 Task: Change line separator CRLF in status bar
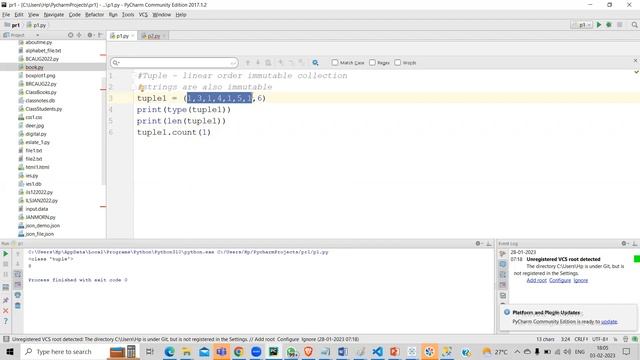581,339
